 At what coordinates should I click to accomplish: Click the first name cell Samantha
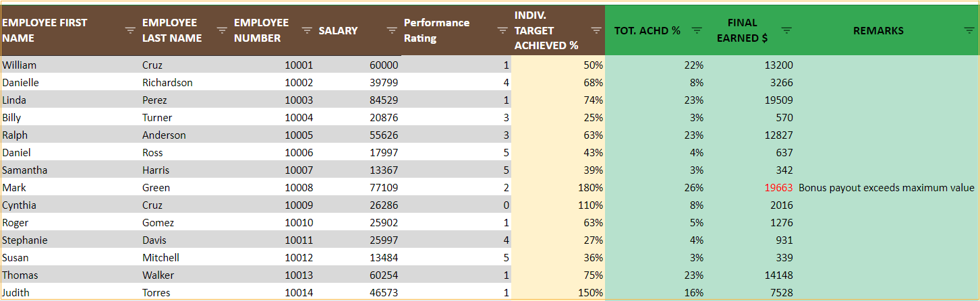(70, 170)
